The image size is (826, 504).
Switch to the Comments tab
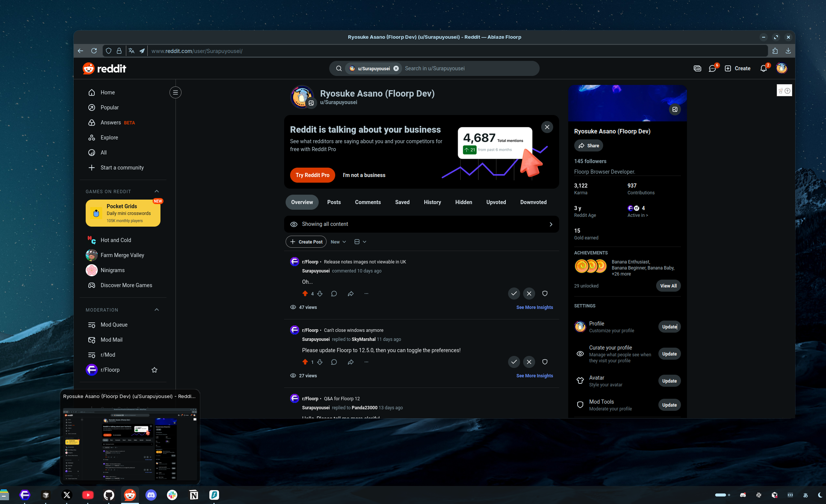click(368, 202)
